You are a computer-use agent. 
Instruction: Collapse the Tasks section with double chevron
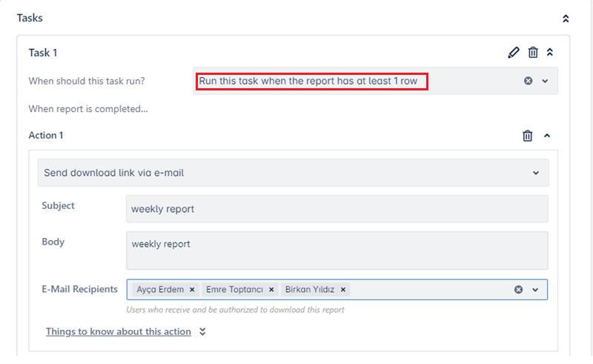pyautogui.click(x=566, y=19)
